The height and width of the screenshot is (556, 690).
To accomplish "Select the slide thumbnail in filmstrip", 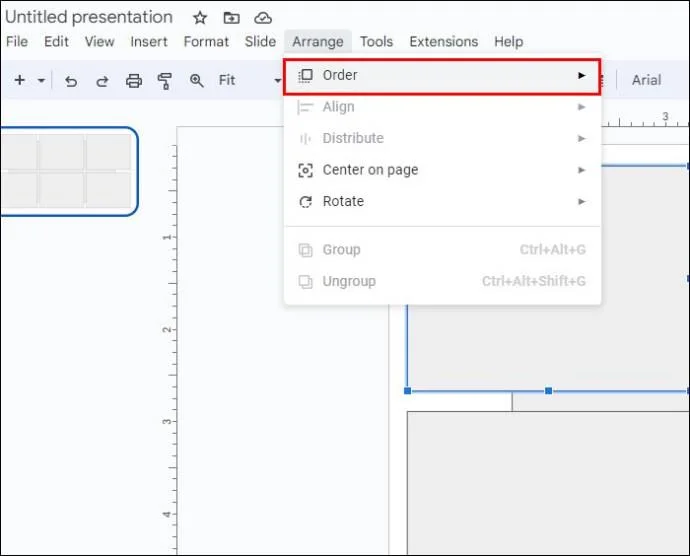I will click(68, 171).
